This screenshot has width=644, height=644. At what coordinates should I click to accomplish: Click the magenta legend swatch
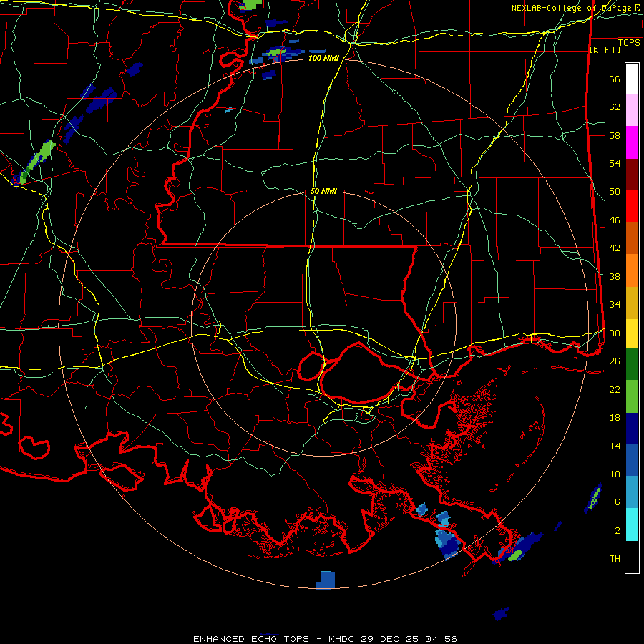pos(632,142)
